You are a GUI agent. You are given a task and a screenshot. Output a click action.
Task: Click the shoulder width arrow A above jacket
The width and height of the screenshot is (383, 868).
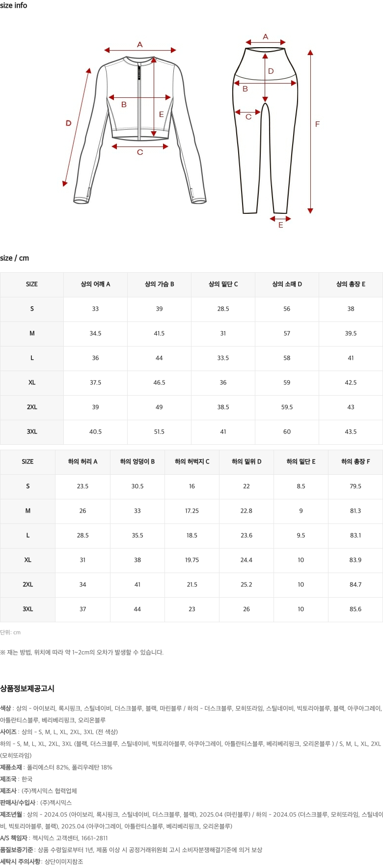point(140,50)
